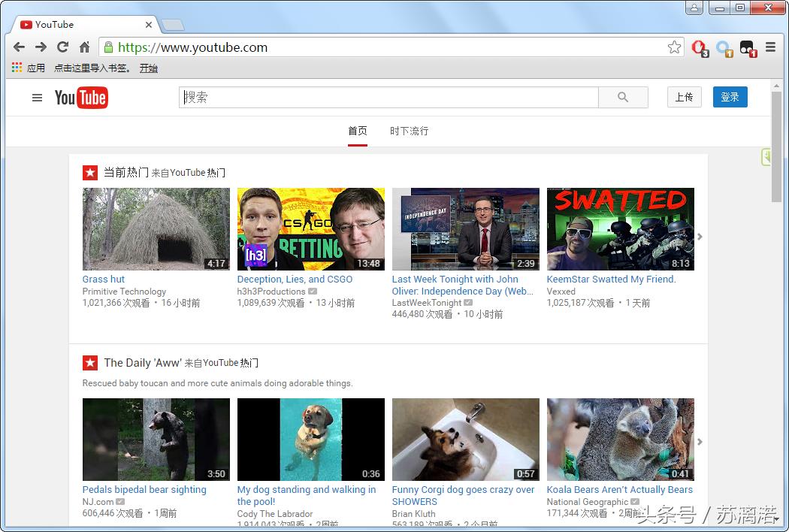Click the blue 登录 sign-in button
This screenshot has width=789, height=532.
point(730,97)
